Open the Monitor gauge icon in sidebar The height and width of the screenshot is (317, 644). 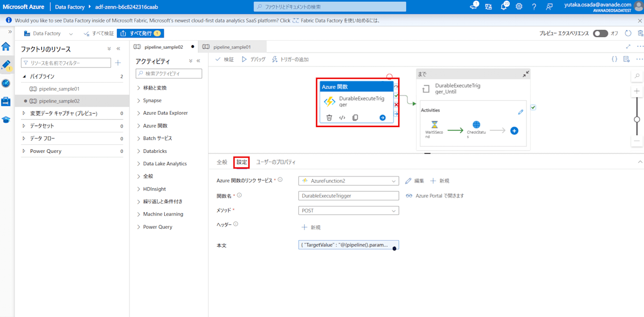[x=6, y=83]
